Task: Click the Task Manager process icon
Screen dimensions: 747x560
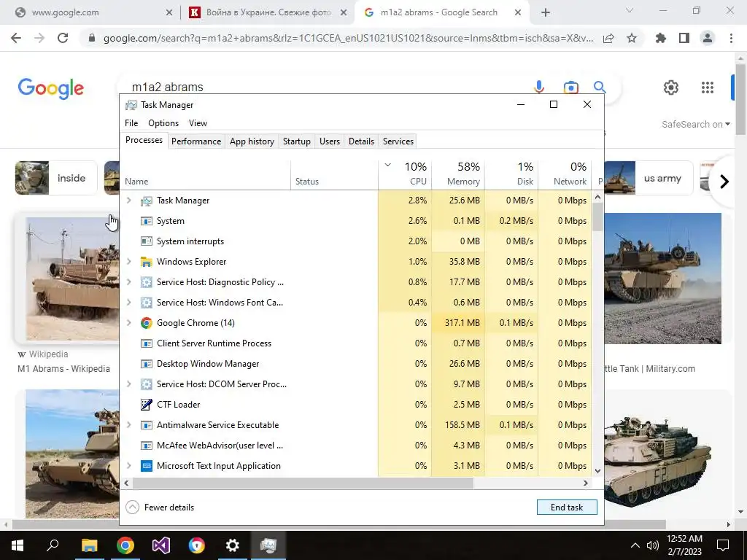Action: point(146,201)
